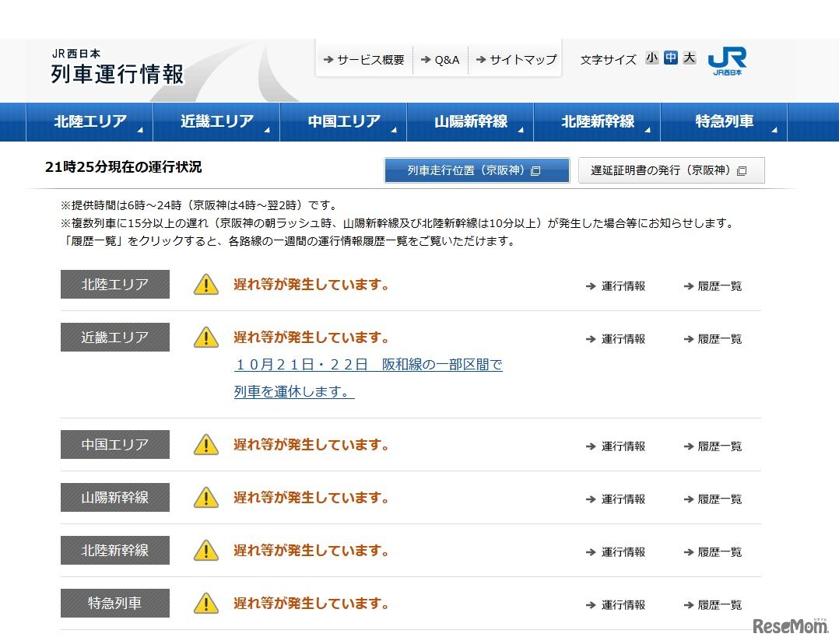This screenshot has height=644, width=839.
Task: Select the 小 text size option
Action: coord(652,58)
